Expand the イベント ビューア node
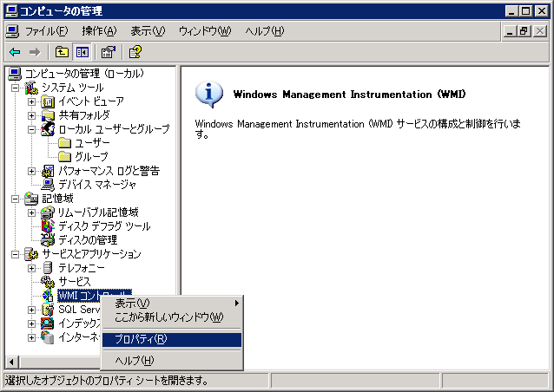This screenshot has height=392, width=554. pyautogui.click(x=31, y=101)
